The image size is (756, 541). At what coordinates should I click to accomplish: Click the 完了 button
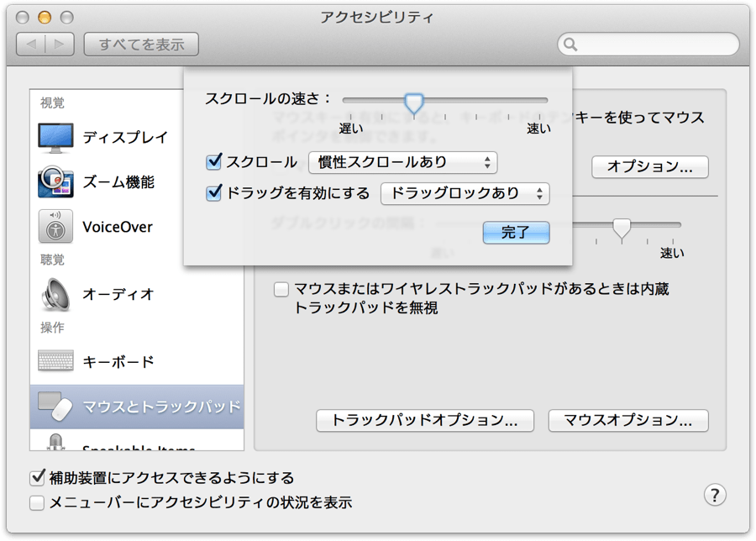(516, 233)
